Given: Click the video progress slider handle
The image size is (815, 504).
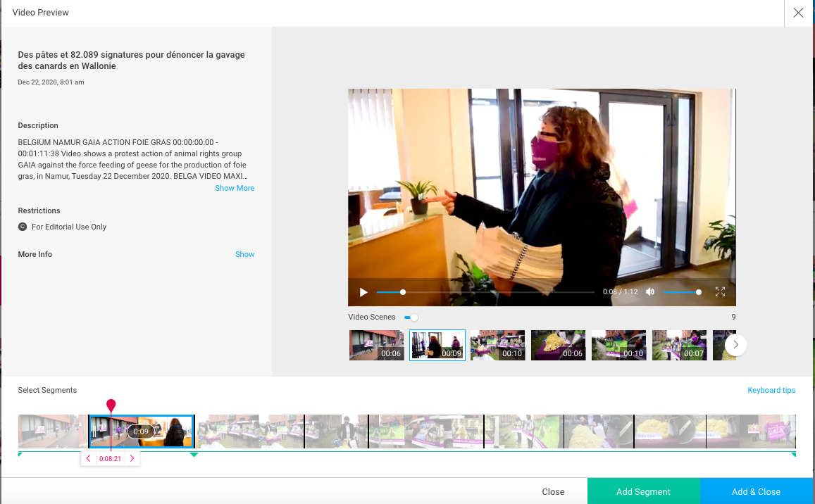Looking at the screenshot, I should [x=402, y=292].
